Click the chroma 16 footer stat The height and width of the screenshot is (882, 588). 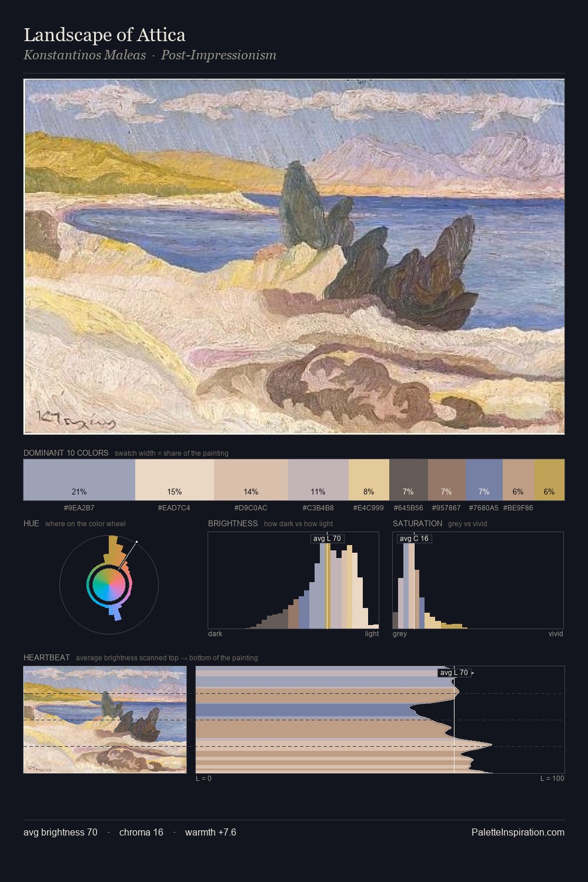coord(141,832)
